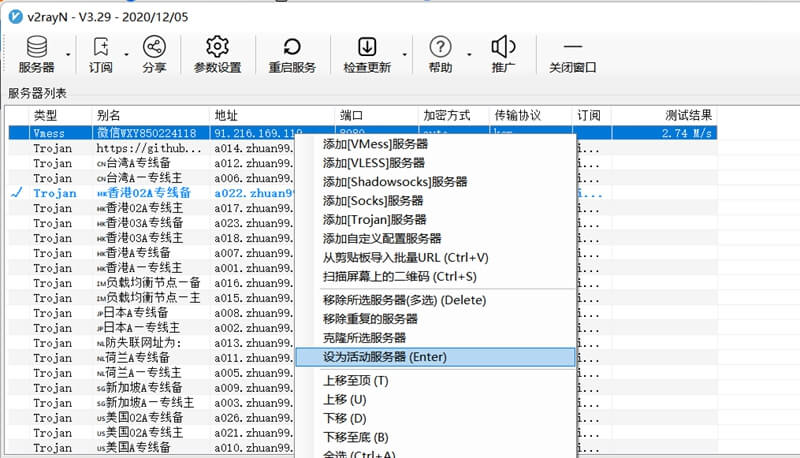This screenshot has height=458, width=800.
Task: Sort by the 类型 column header
Action: coord(60,115)
